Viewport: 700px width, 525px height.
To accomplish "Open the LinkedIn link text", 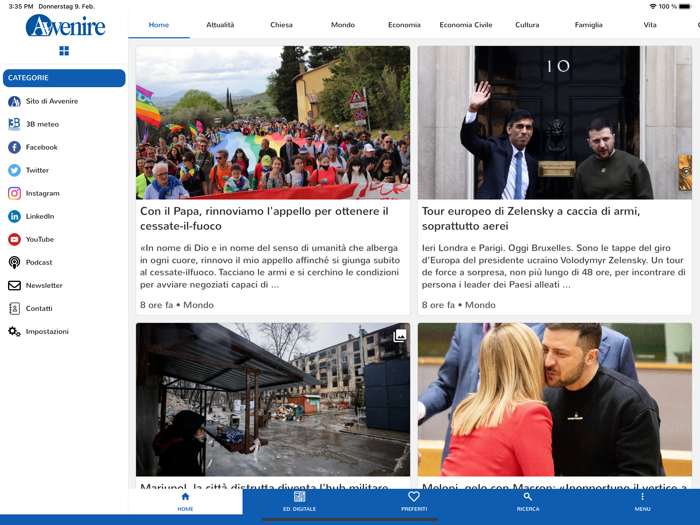I will pyautogui.click(x=40, y=216).
